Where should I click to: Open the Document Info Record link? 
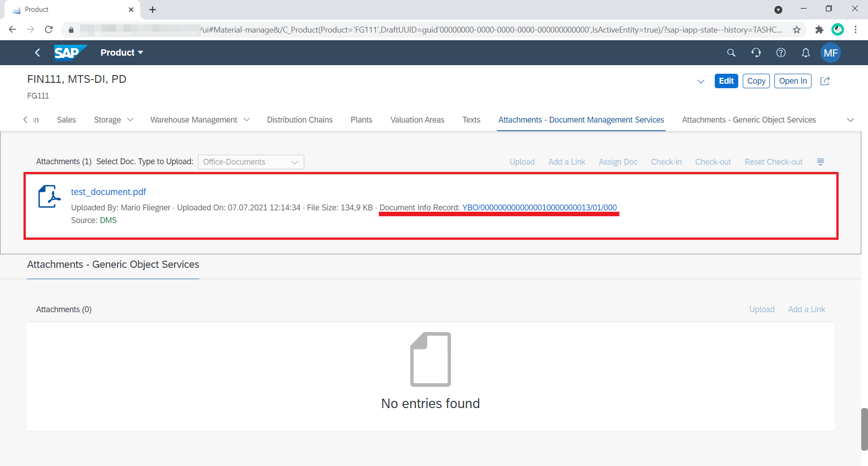tap(539, 208)
